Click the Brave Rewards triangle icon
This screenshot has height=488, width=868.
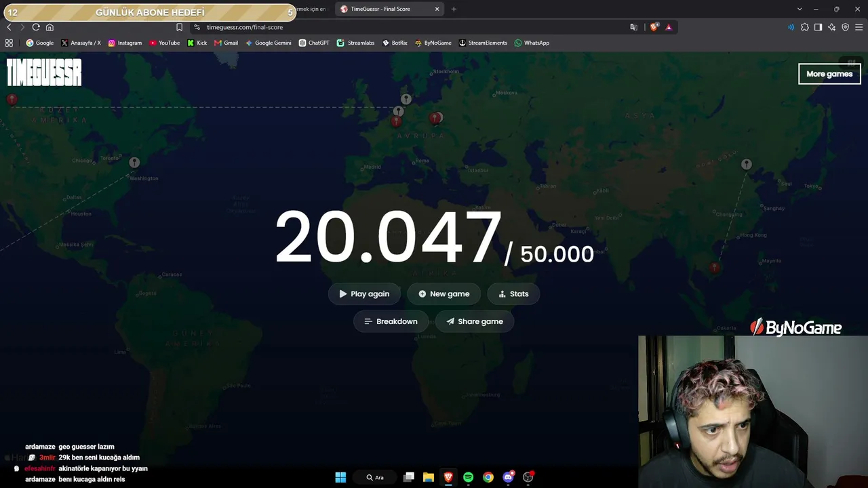click(669, 27)
